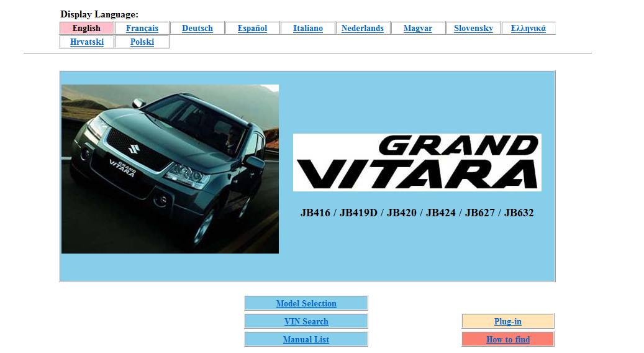This screenshot has height=353, width=644.
Task: Open VIN Search
Action: 306,321
